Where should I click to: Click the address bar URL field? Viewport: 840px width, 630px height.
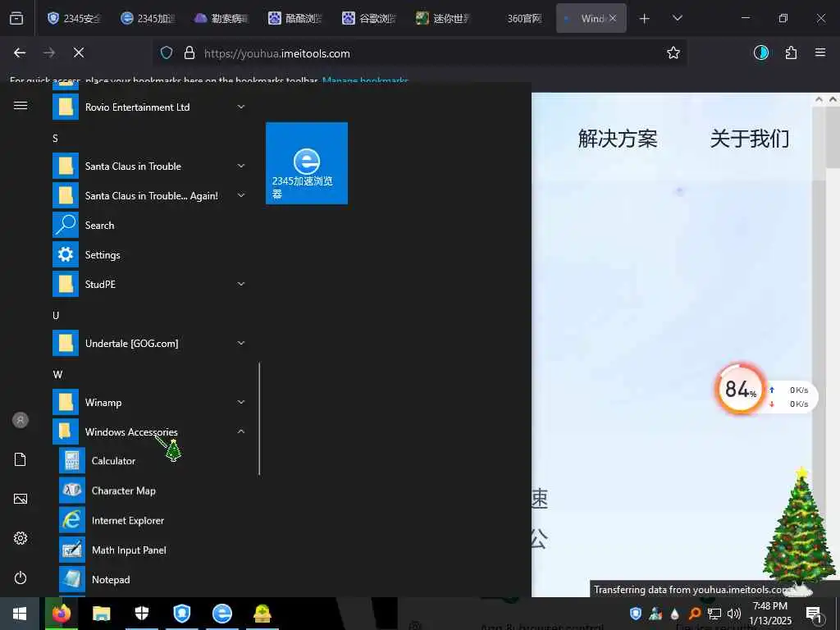point(419,53)
